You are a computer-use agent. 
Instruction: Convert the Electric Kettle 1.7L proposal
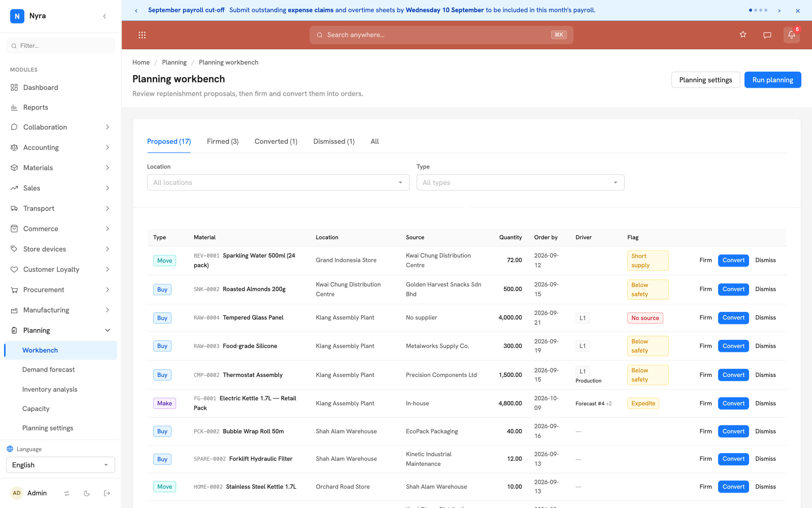(x=733, y=403)
